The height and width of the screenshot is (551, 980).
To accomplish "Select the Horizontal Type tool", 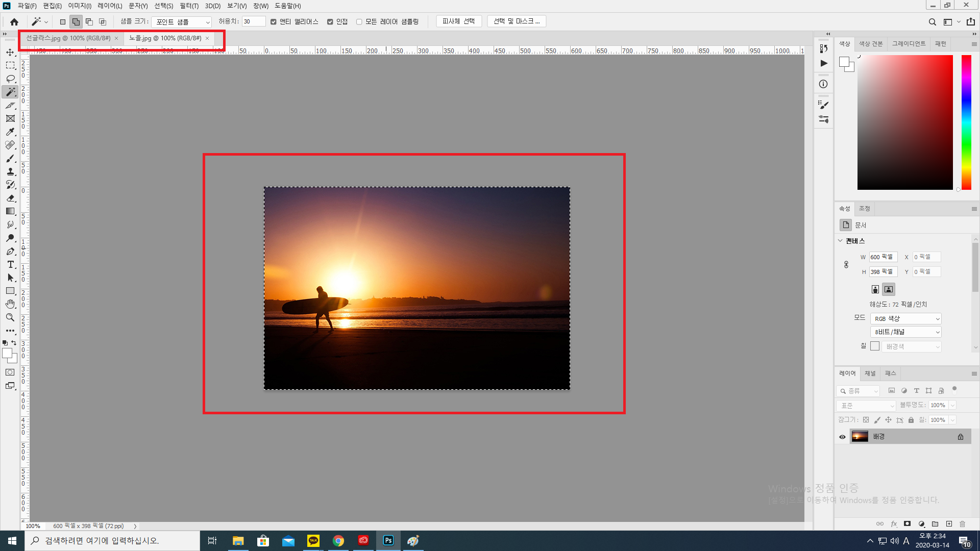I will 10,264.
